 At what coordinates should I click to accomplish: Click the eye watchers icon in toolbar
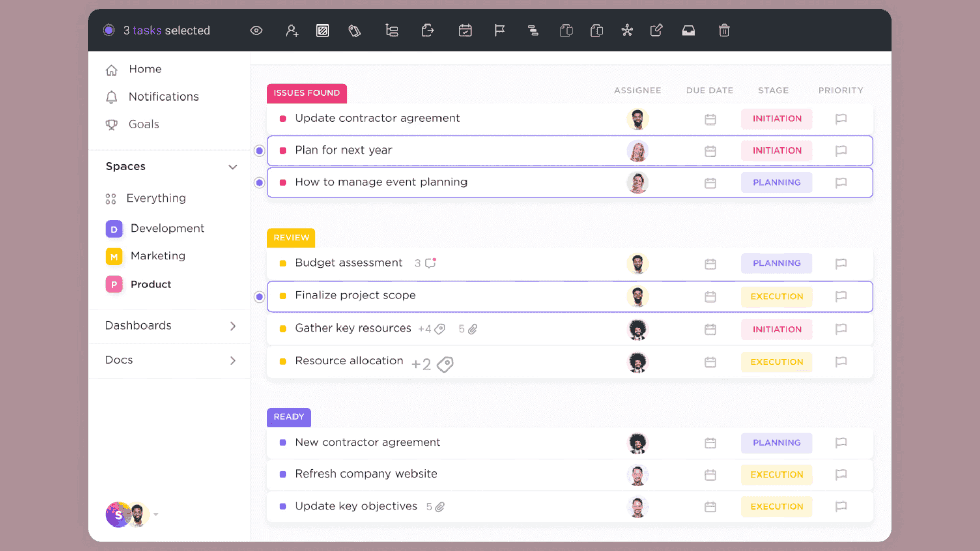[x=256, y=31]
